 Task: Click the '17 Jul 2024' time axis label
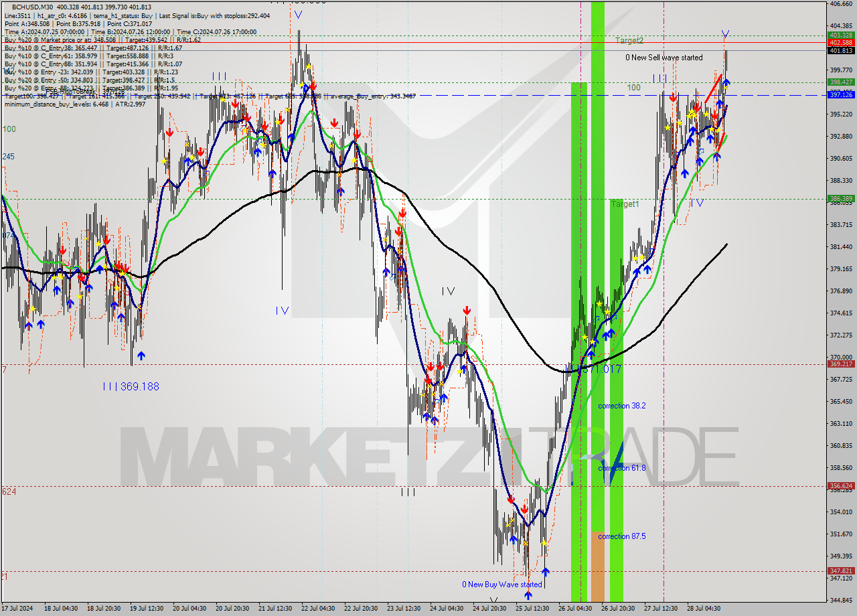pyautogui.click(x=17, y=609)
